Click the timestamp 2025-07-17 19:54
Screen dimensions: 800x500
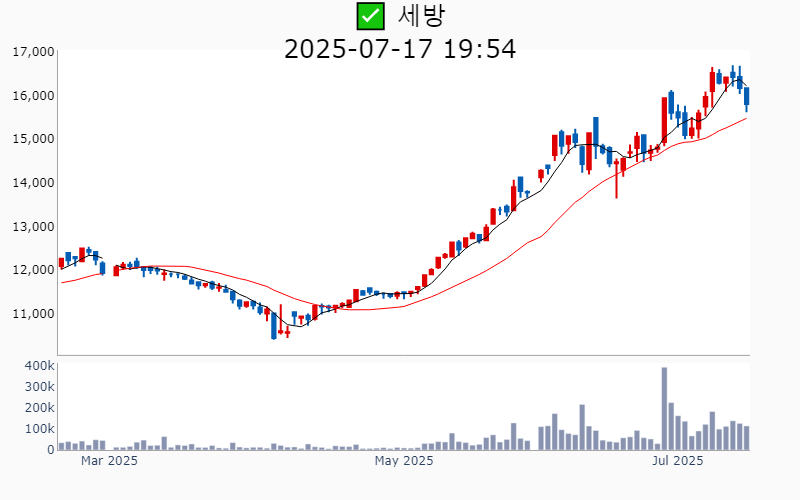(x=400, y=49)
